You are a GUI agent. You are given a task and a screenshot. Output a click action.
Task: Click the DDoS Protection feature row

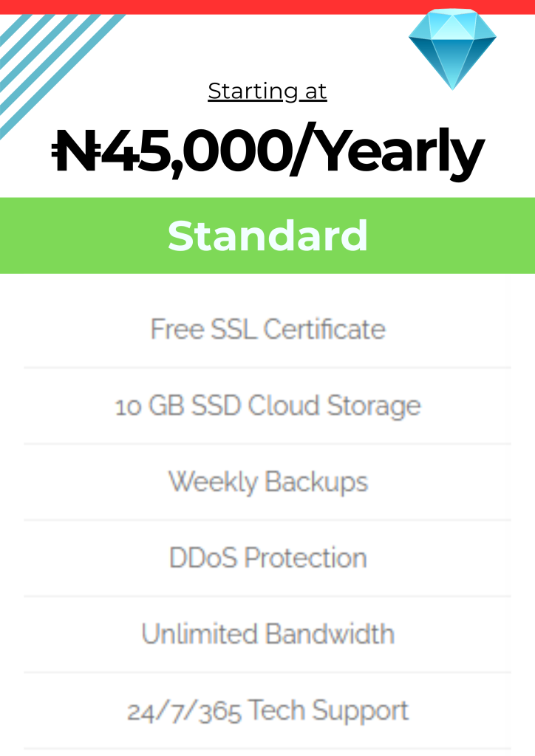(267, 558)
